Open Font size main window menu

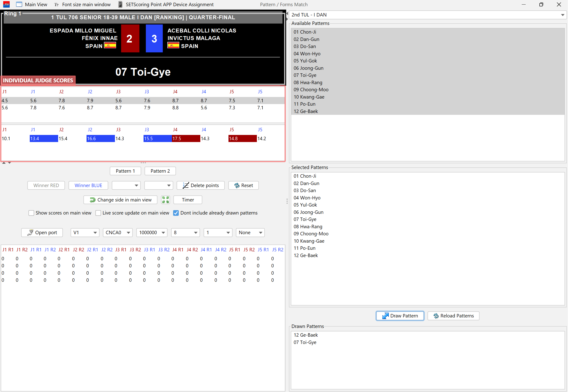point(83,4)
